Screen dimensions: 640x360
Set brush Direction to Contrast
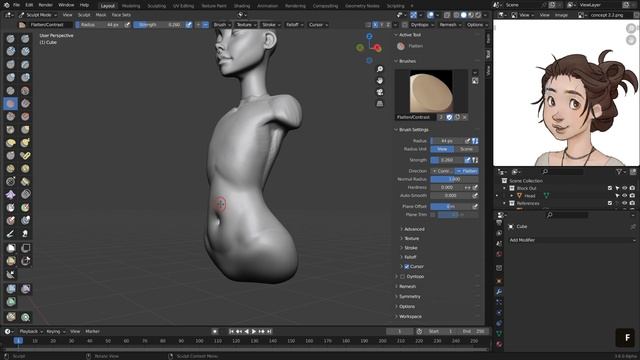pos(442,171)
